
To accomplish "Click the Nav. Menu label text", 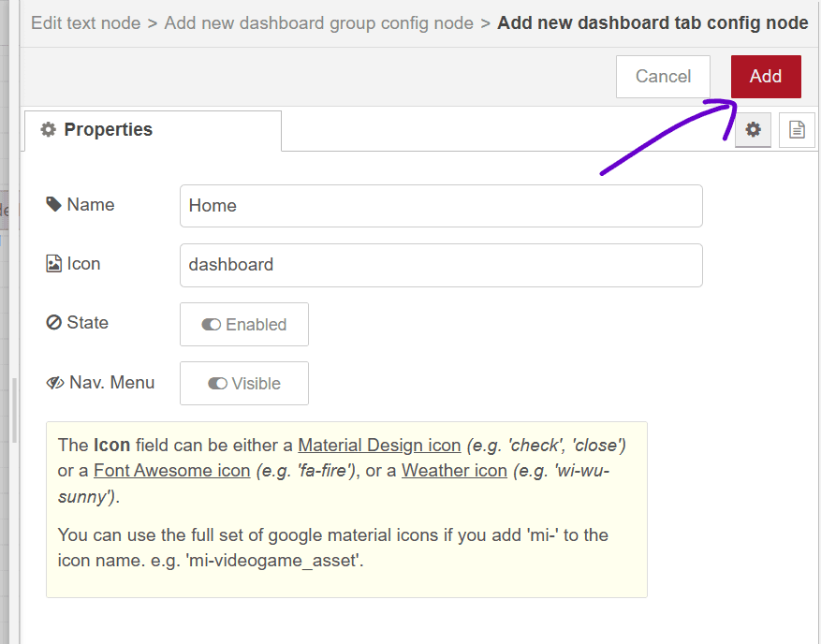I will 111,382.
